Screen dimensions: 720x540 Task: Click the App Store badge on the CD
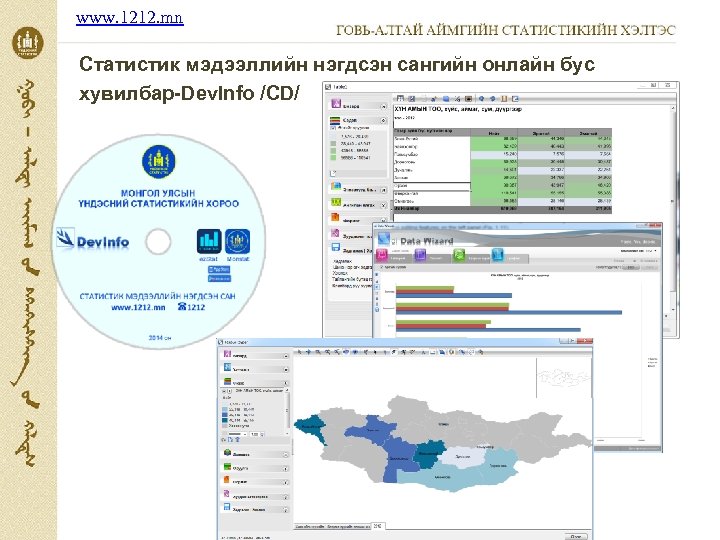(x=219, y=270)
